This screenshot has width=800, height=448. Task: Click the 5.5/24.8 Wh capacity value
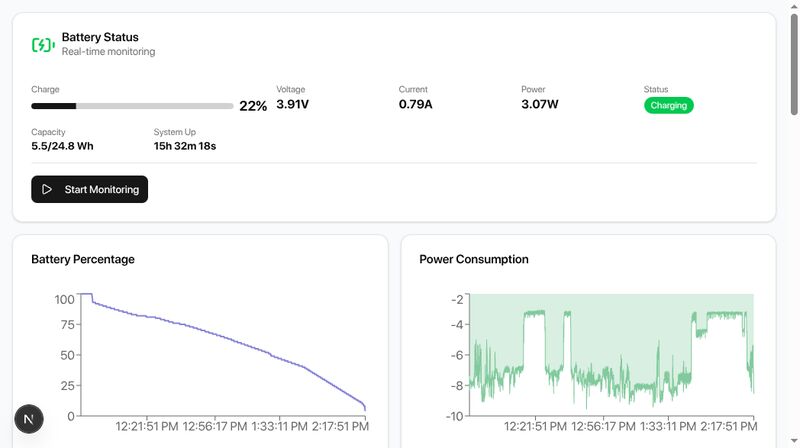pos(62,146)
